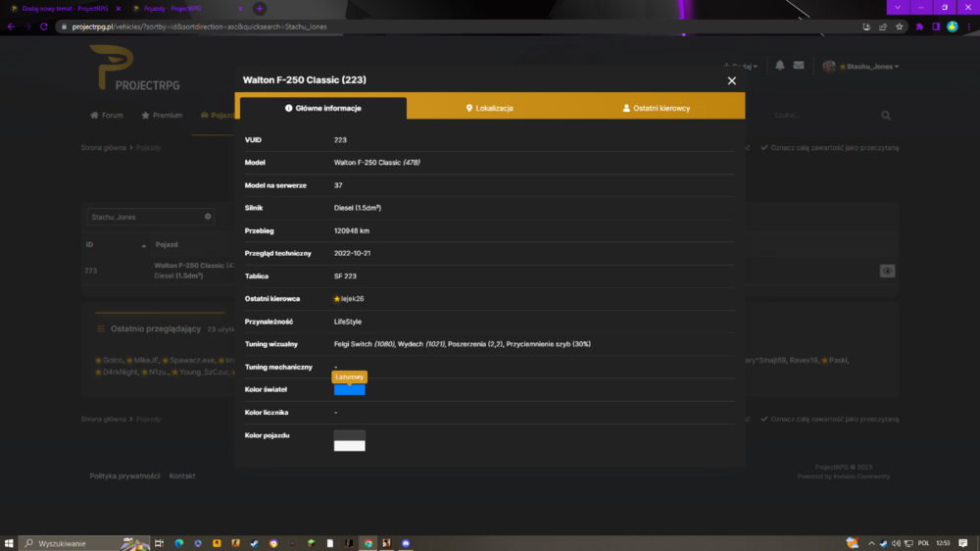Open the Ostatni kierowcy tab
The width and height of the screenshot is (980, 551).
coord(657,108)
